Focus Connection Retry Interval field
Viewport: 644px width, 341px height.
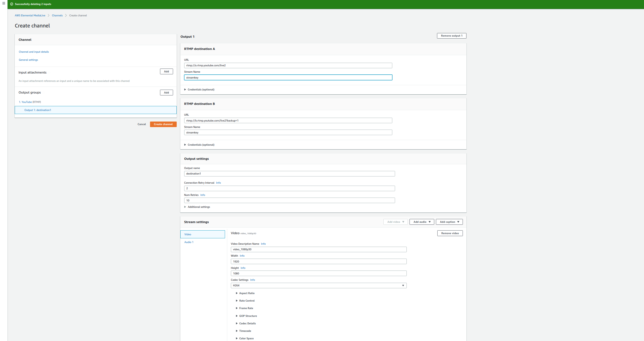coord(289,188)
